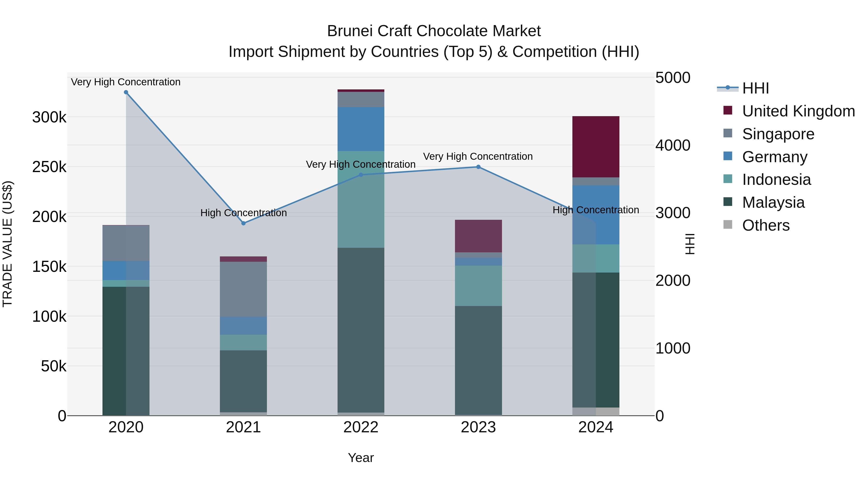
Task: Click the 2024 Germany bar segment
Action: click(x=596, y=215)
